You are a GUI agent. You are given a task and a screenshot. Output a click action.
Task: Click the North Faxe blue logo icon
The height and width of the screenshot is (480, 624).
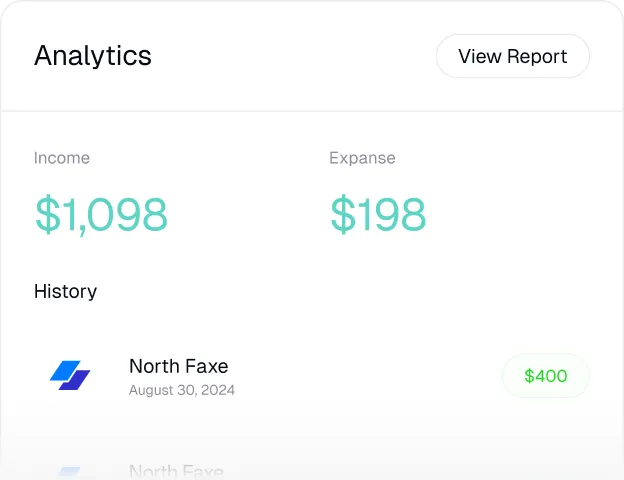coord(70,376)
